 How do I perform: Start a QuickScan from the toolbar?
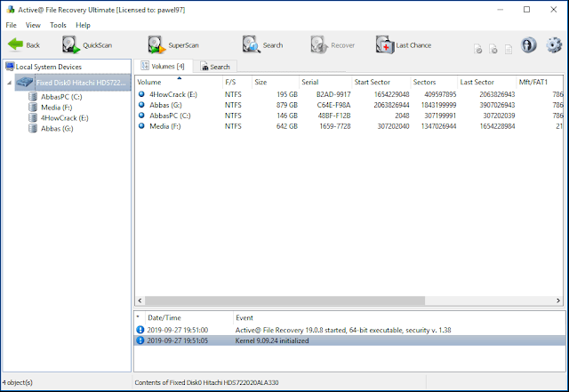87,45
